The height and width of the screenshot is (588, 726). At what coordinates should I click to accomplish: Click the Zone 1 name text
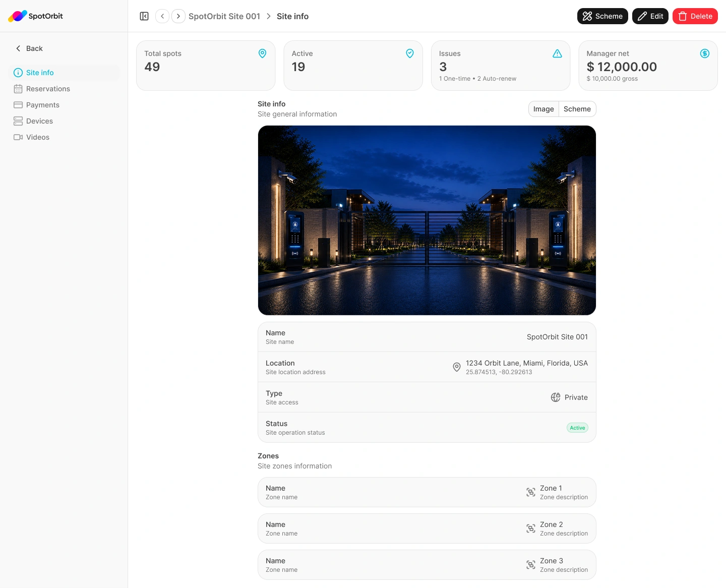[x=551, y=488]
